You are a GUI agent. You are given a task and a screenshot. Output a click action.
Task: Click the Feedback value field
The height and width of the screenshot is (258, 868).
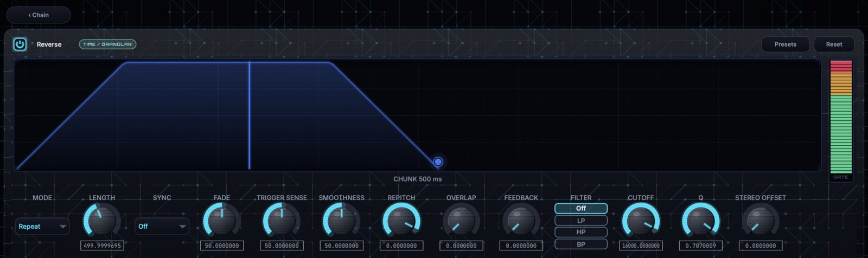click(x=521, y=246)
